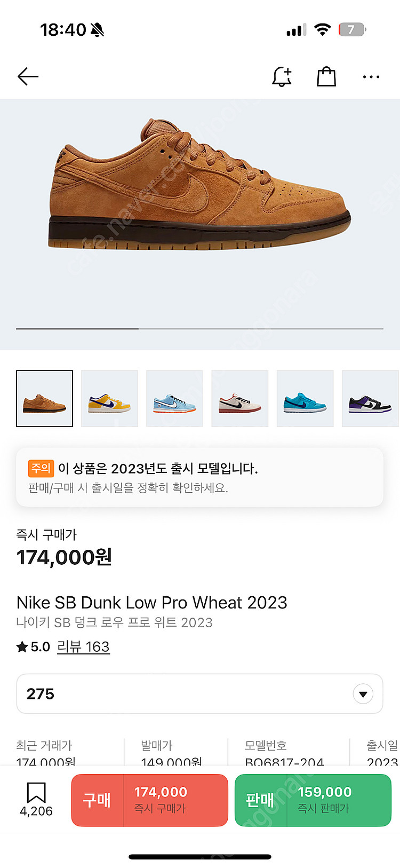Tap the red 구매 buy button
The image size is (400, 868).
coord(150,800)
